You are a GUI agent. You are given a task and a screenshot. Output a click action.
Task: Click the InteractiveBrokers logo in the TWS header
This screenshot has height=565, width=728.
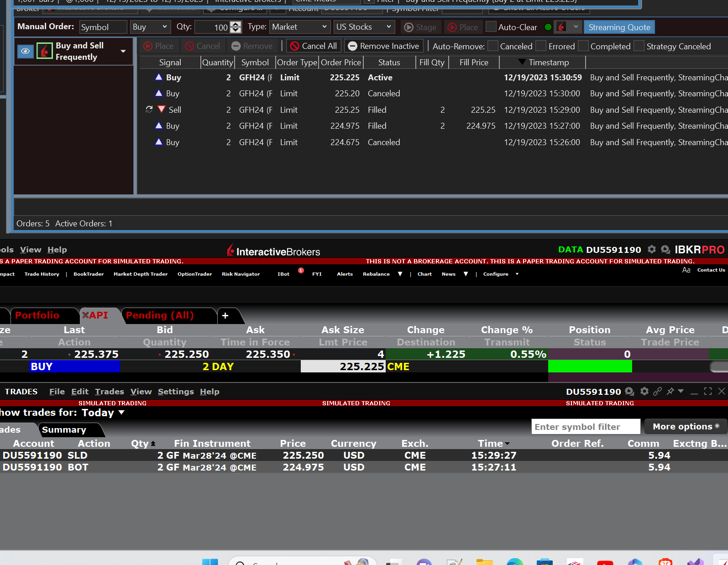tap(273, 251)
